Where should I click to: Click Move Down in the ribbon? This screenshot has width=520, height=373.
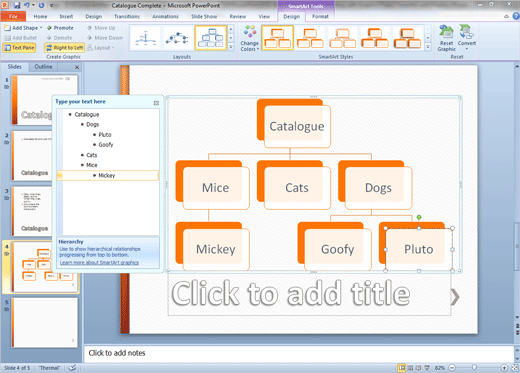point(105,38)
